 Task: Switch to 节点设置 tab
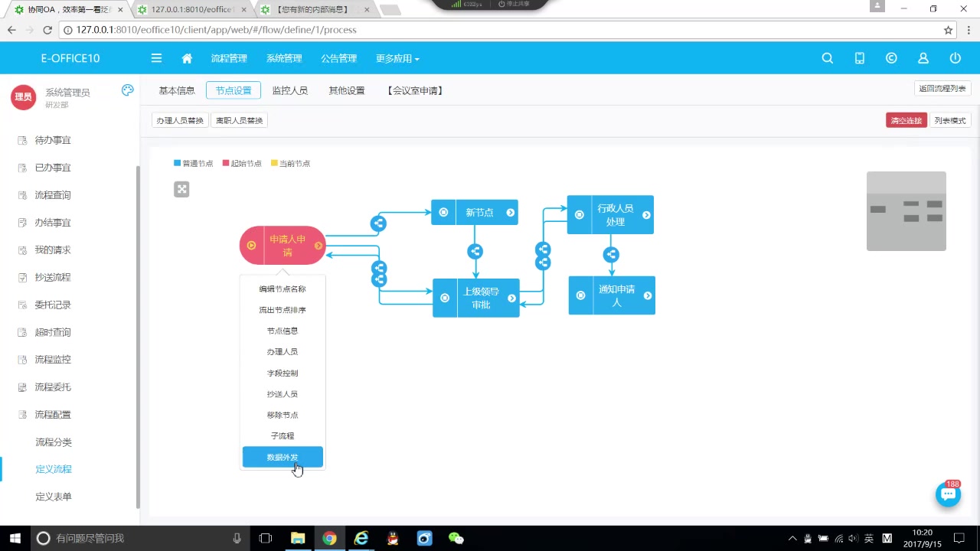click(234, 90)
